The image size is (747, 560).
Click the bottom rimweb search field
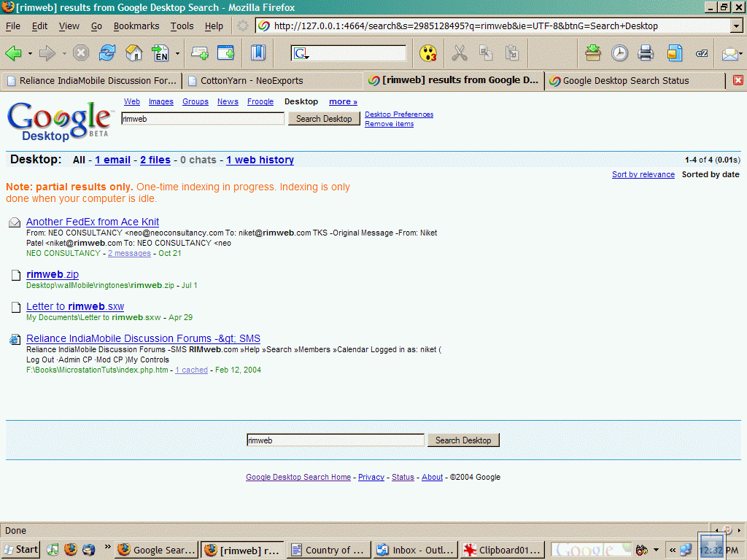tap(335, 440)
